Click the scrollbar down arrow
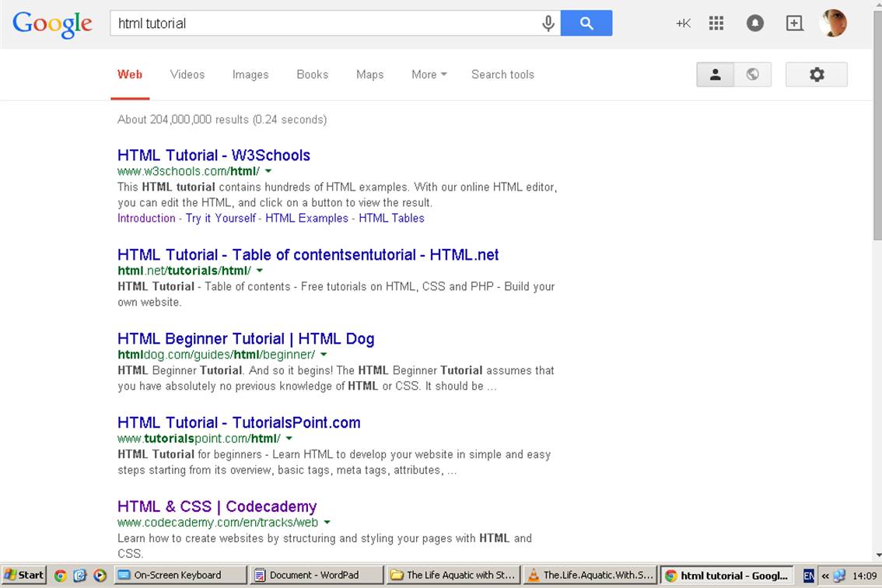The width and height of the screenshot is (882, 588). [x=877, y=555]
